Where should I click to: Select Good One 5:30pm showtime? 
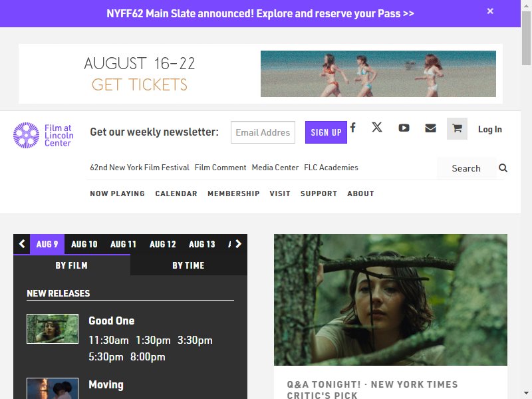point(106,357)
